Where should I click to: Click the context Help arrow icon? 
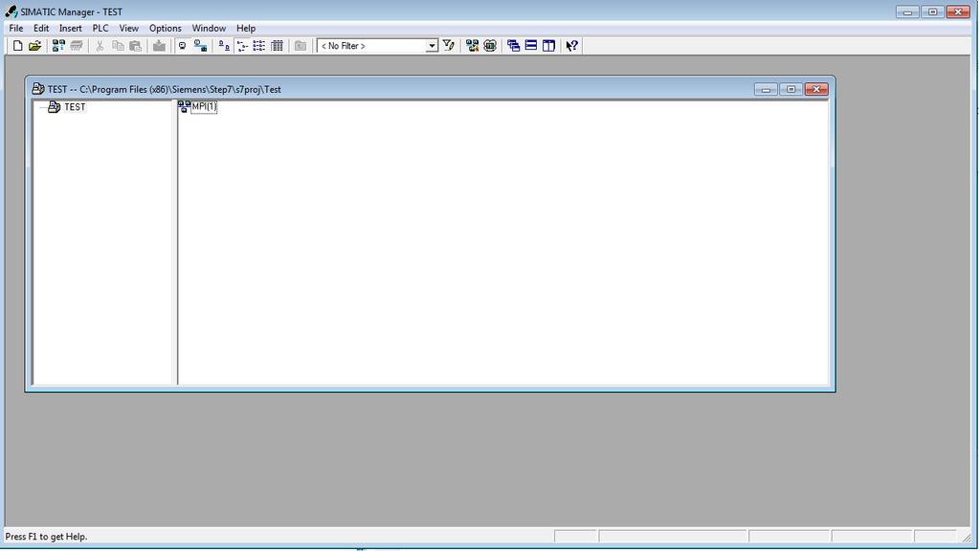click(572, 46)
